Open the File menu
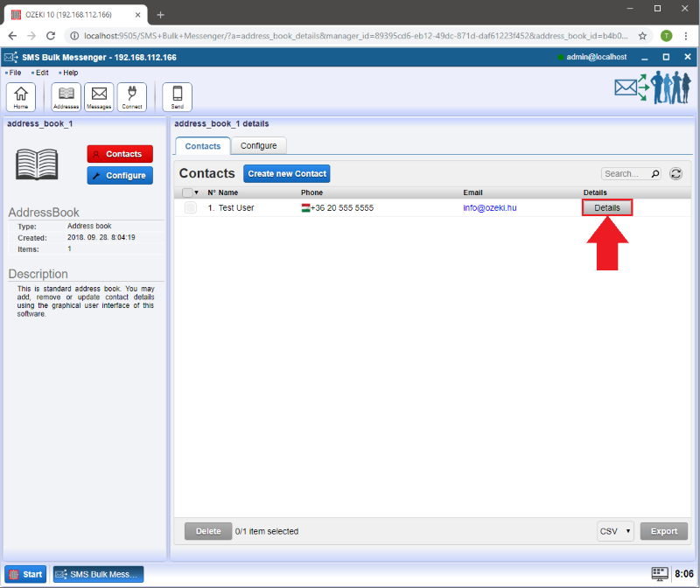This screenshot has width=700, height=588. (x=15, y=73)
